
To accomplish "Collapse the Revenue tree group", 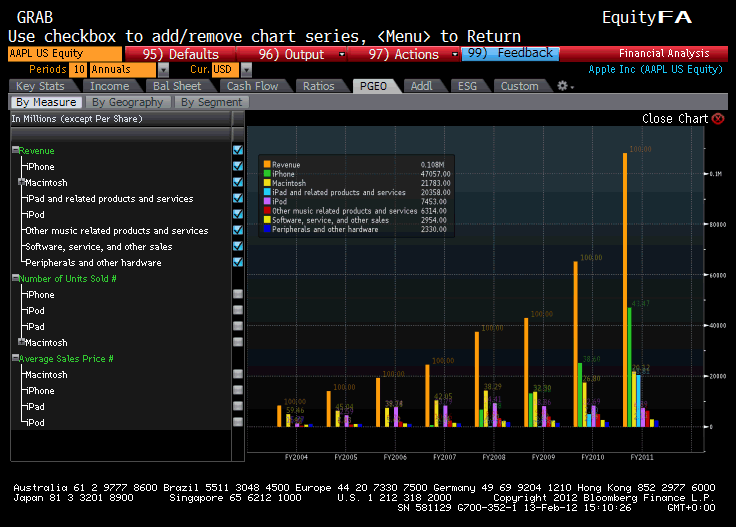I will [x=16, y=151].
